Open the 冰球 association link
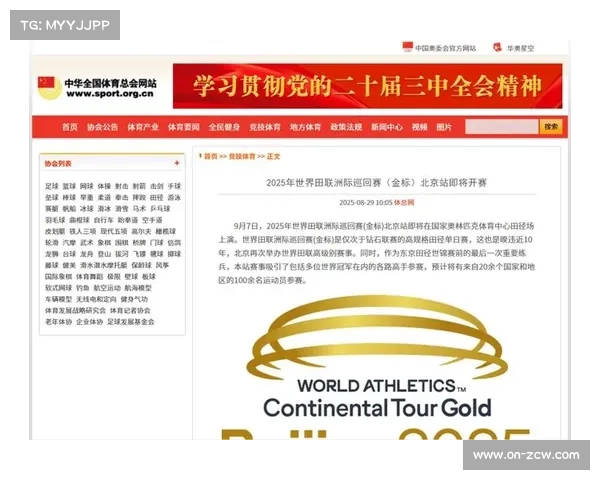600x480 pixels. coord(86,209)
